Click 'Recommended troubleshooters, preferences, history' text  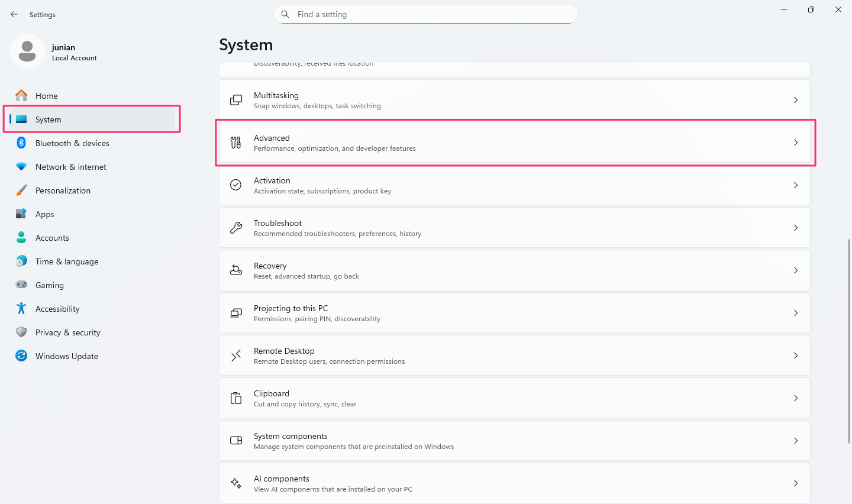pyautogui.click(x=338, y=234)
